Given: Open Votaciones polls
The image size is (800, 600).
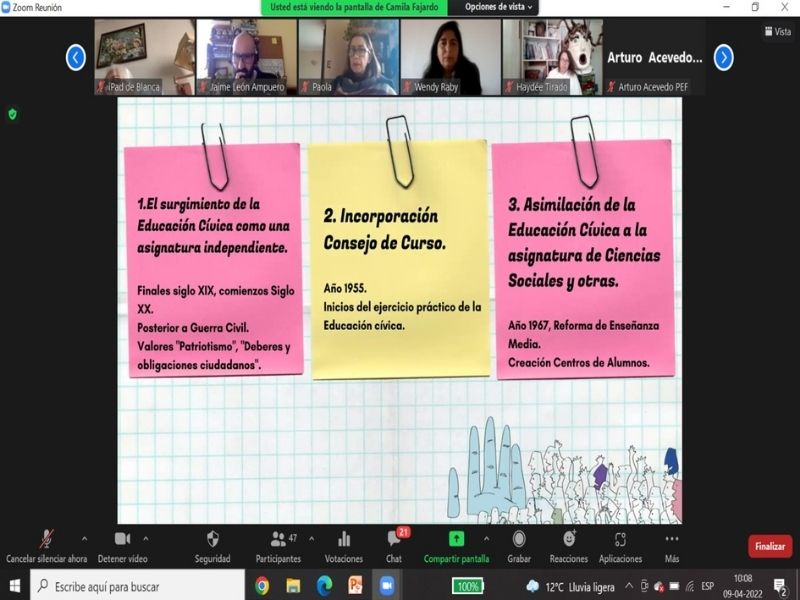Looking at the screenshot, I should [344, 546].
